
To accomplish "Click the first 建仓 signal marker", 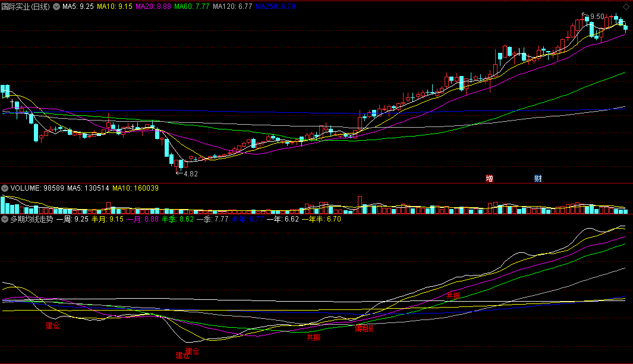I will pos(52,326).
